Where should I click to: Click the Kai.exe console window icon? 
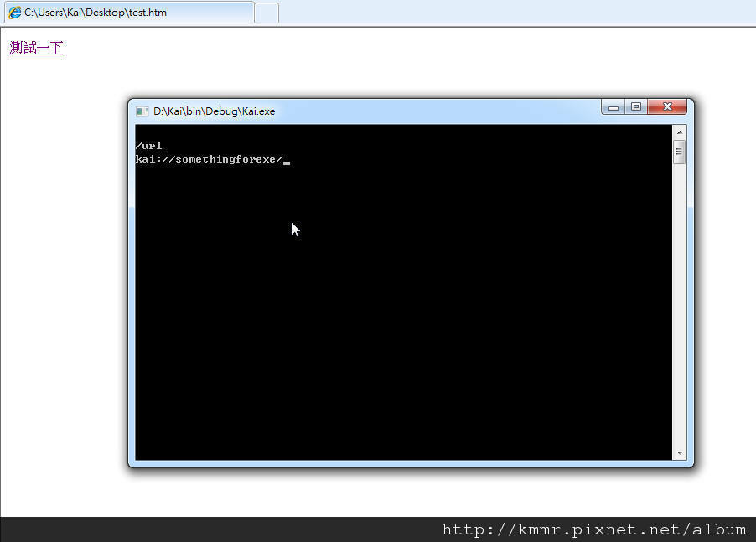tap(142, 111)
